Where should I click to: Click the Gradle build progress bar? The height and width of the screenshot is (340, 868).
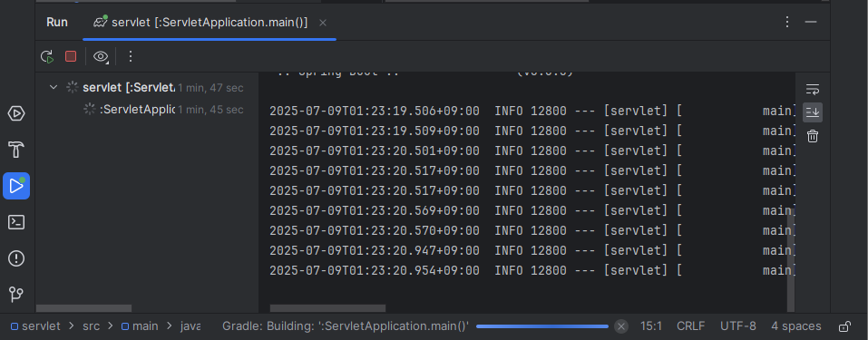[542, 326]
